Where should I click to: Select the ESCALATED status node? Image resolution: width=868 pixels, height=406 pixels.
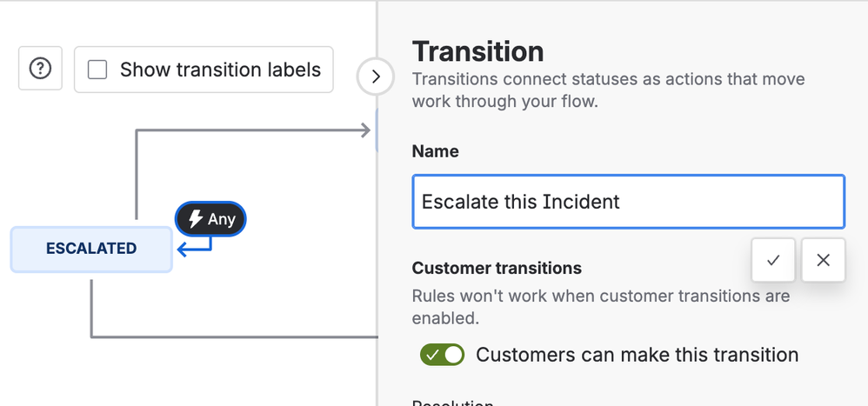point(91,249)
